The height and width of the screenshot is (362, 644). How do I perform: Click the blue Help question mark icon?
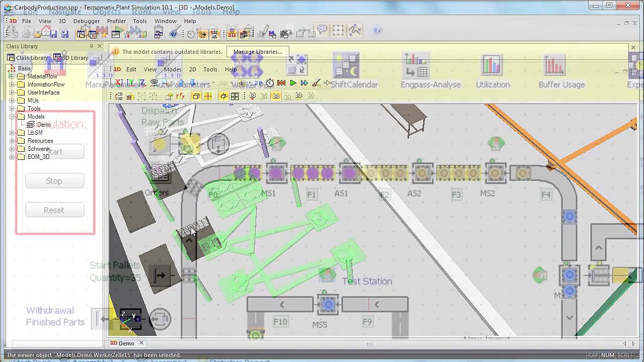click(174, 34)
